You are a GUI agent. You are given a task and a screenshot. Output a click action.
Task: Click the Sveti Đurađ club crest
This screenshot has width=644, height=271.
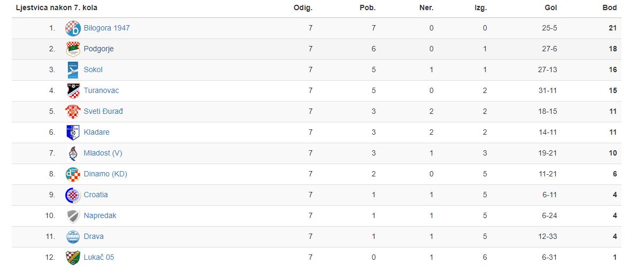(x=73, y=112)
